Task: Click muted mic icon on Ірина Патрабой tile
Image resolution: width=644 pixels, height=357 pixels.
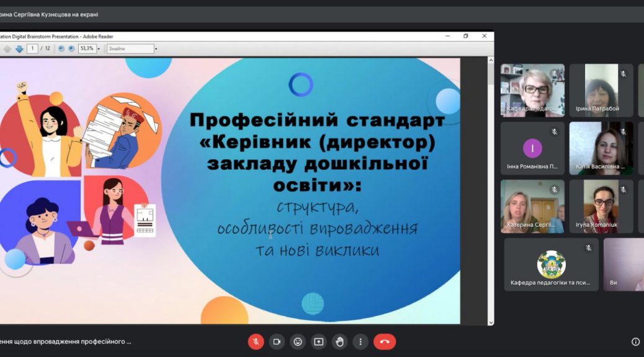Action: (x=623, y=74)
